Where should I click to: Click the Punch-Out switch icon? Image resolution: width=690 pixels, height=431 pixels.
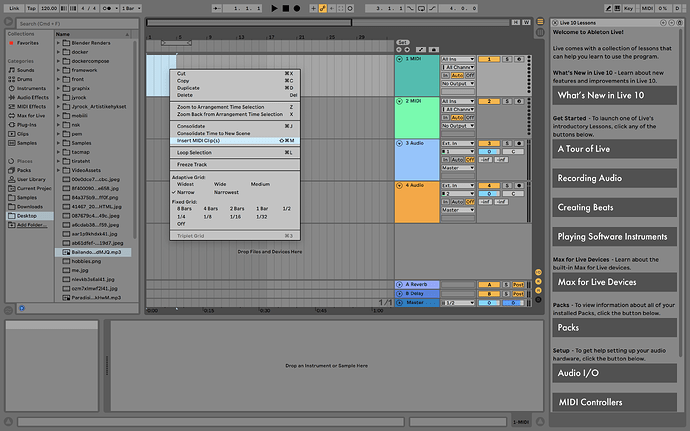432,8
